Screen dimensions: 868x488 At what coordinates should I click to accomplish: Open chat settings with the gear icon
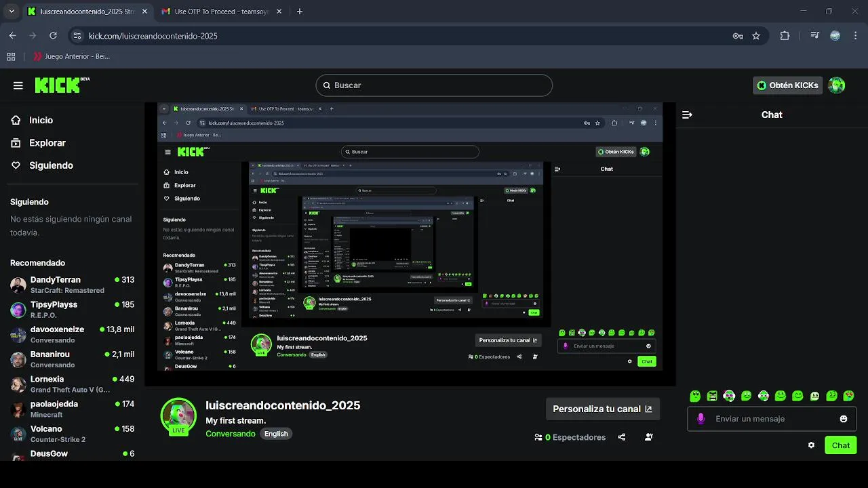point(811,445)
